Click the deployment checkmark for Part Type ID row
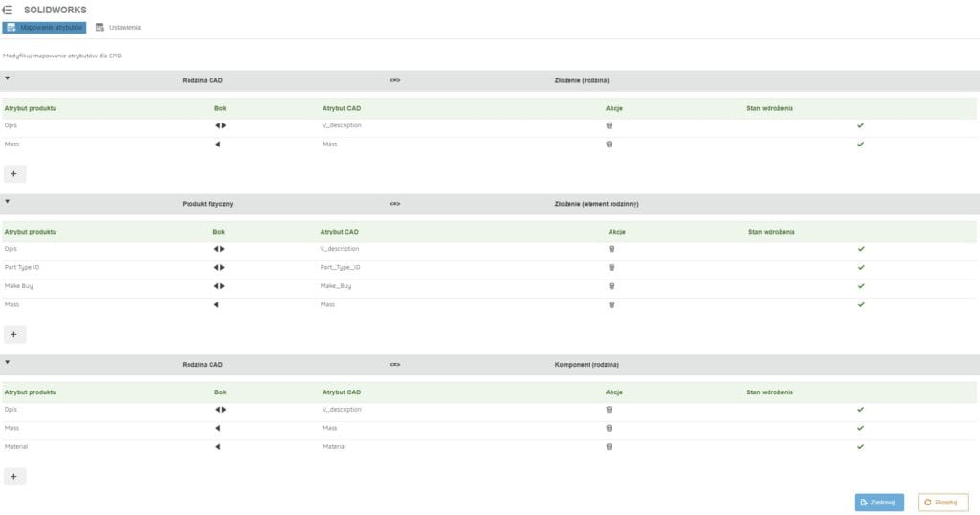 tap(861, 267)
